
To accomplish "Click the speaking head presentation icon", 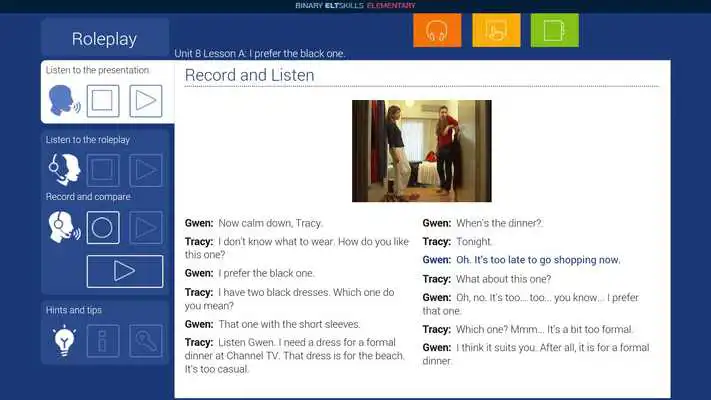I will (x=64, y=101).
